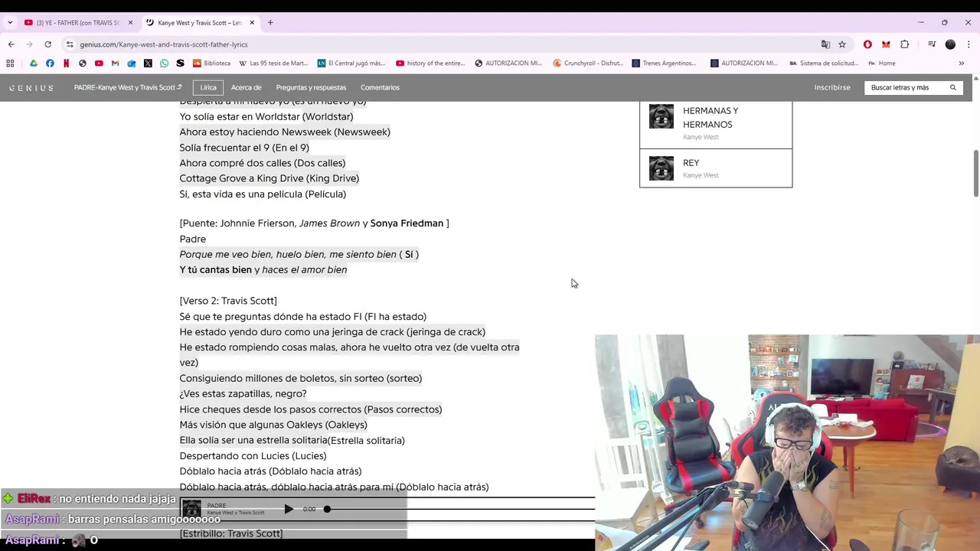The width and height of the screenshot is (980, 551).
Task: Click REY album thumbnail
Action: point(661,168)
